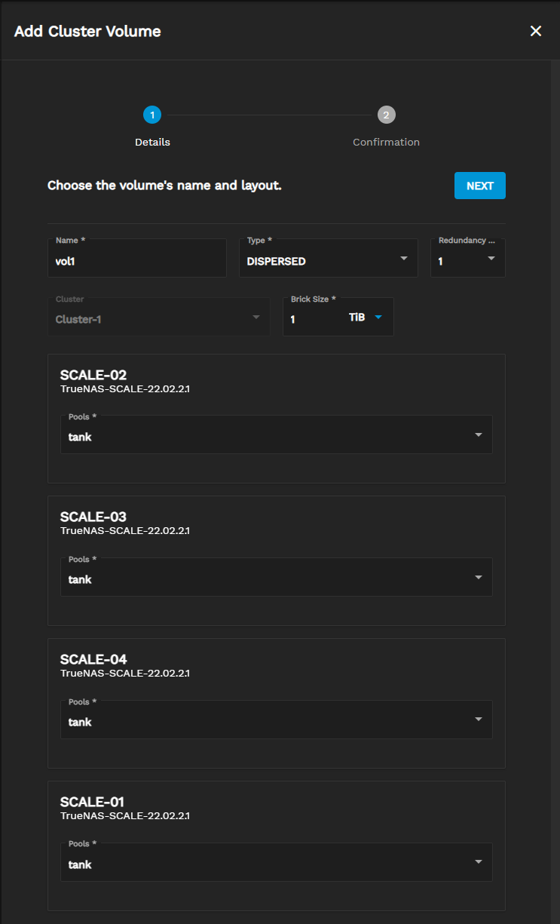Close the Add Cluster Volume dialog
This screenshot has height=924, width=560.
point(536,31)
